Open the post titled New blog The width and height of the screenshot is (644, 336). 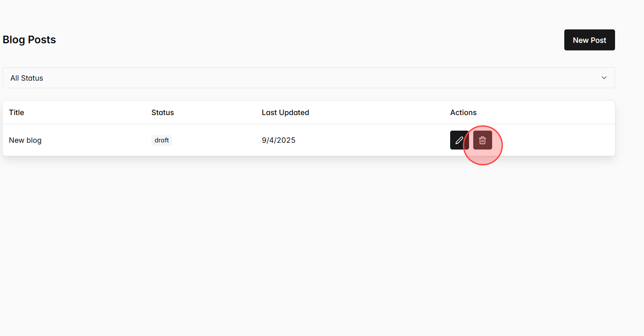[x=25, y=140]
